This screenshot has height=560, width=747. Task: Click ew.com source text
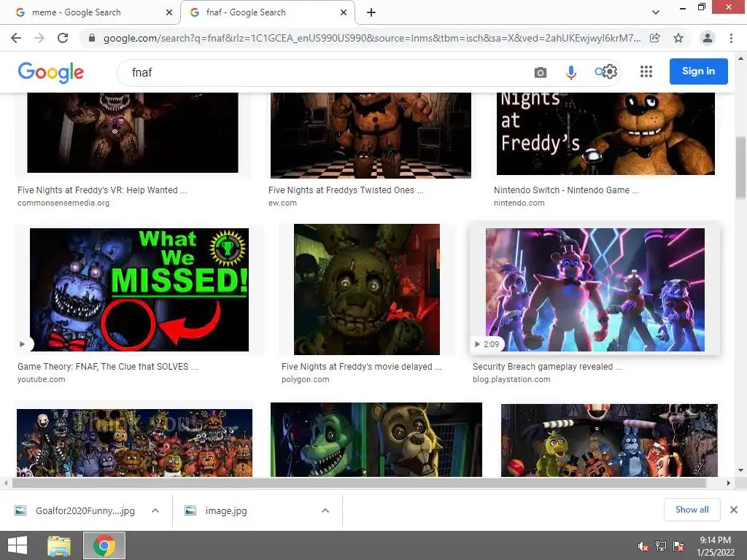point(282,203)
